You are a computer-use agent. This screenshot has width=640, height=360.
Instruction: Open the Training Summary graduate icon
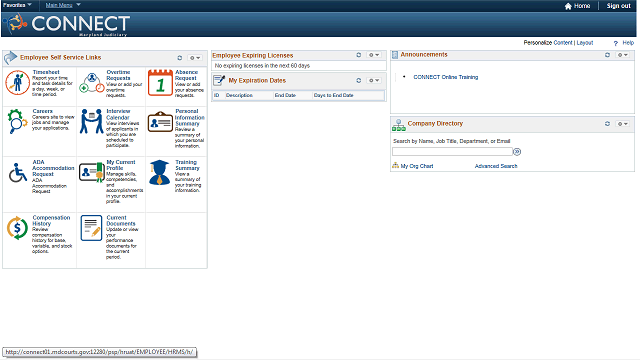pos(160,172)
